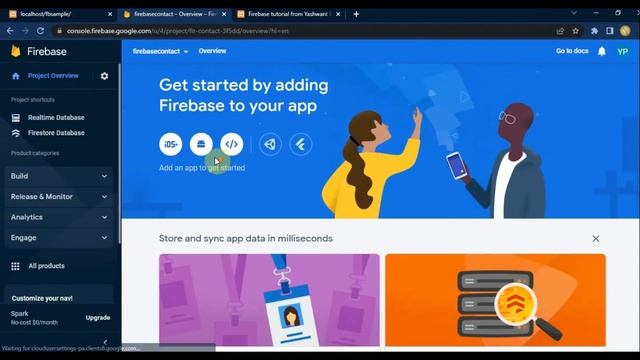Reload the browser page
Image resolution: width=640 pixels, height=360 pixels.
point(40,31)
